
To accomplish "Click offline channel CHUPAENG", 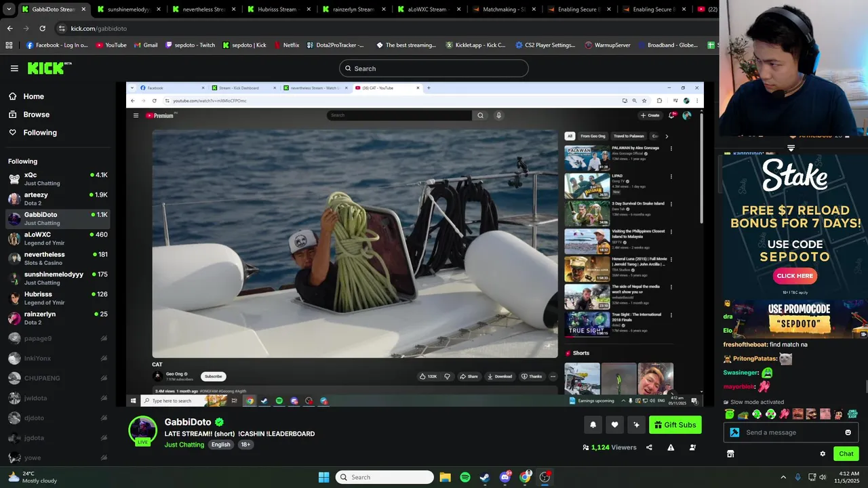I will (57, 378).
